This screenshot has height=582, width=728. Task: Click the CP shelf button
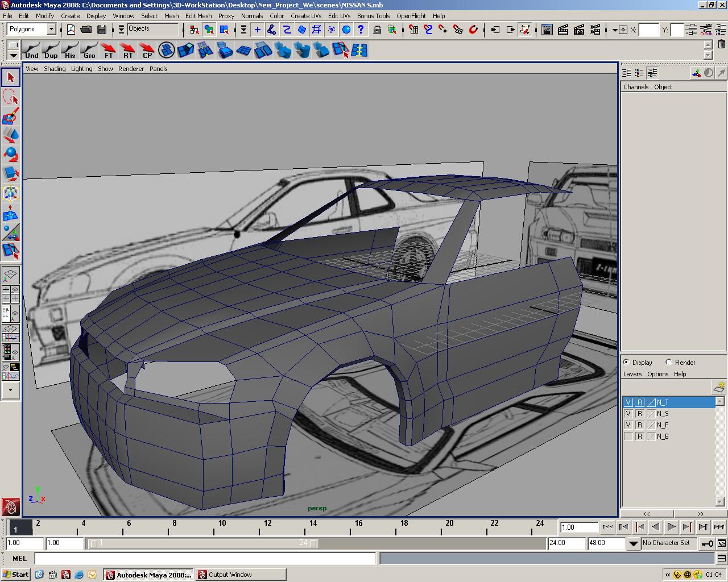[147, 51]
